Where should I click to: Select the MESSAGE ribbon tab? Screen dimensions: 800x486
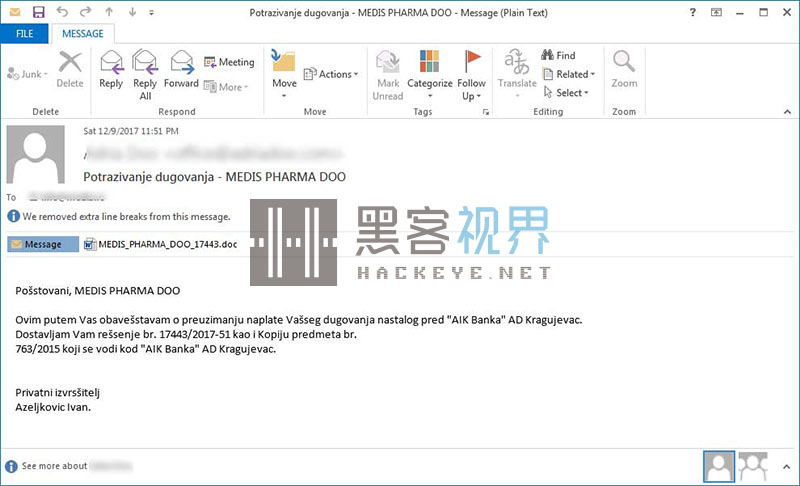pyautogui.click(x=83, y=34)
